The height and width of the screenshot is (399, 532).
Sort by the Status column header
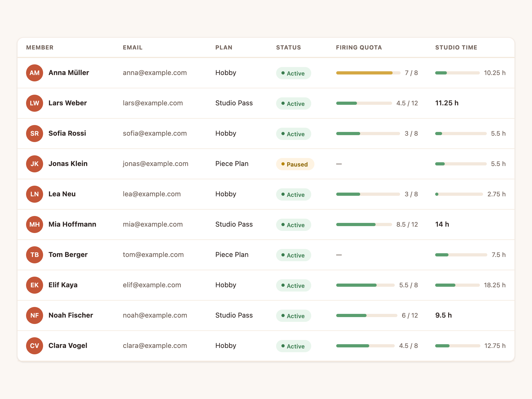pos(289,48)
